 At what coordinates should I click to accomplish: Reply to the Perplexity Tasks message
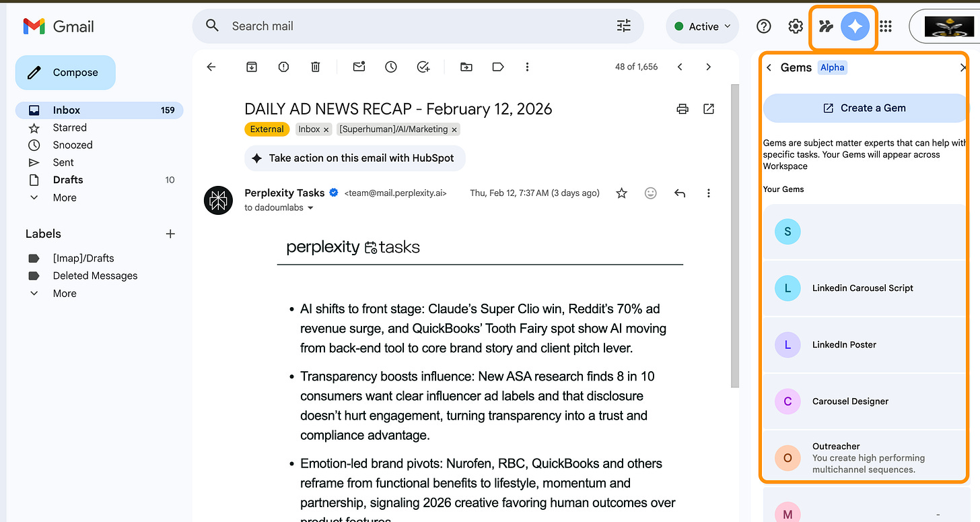(x=680, y=193)
